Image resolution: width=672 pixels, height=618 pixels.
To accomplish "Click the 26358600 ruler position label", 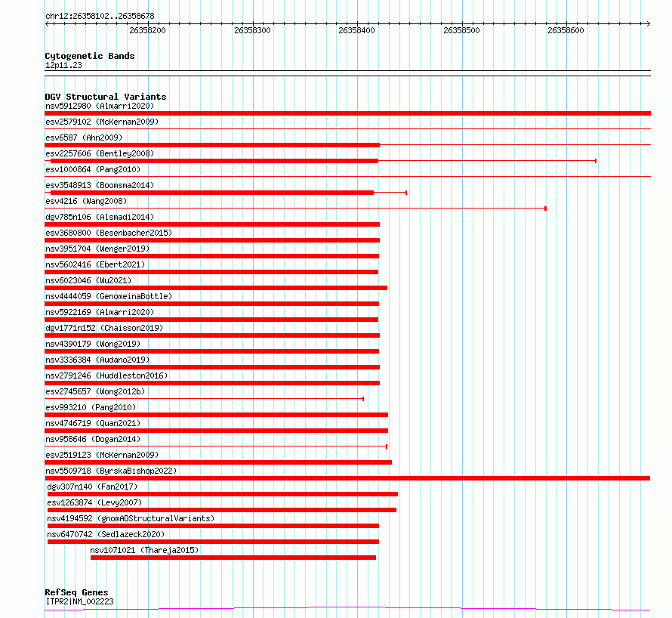I will (566, 30).
